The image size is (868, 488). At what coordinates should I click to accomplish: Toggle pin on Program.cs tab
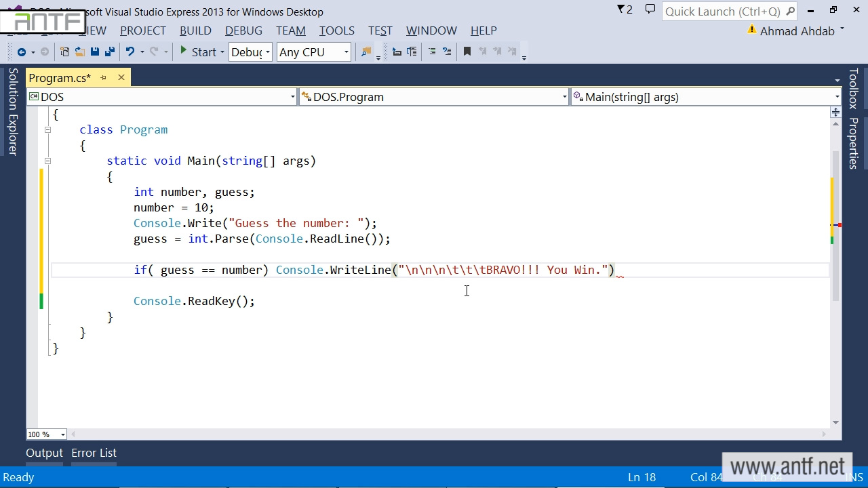[x=104, y=78]
